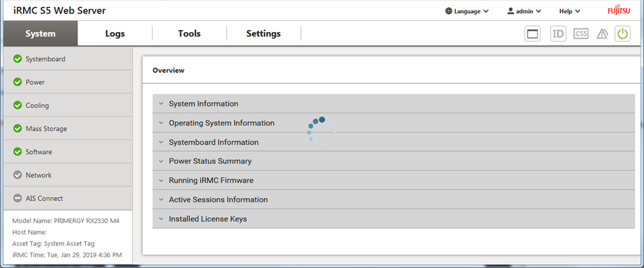Viewport: 644px width, 268px height.
Task: Open the video redirection console icon
Action: tap(533, 34)
